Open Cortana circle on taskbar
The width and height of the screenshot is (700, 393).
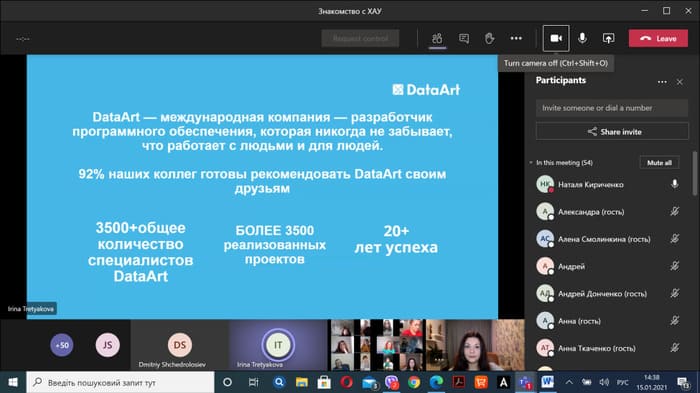click(227, 382)
